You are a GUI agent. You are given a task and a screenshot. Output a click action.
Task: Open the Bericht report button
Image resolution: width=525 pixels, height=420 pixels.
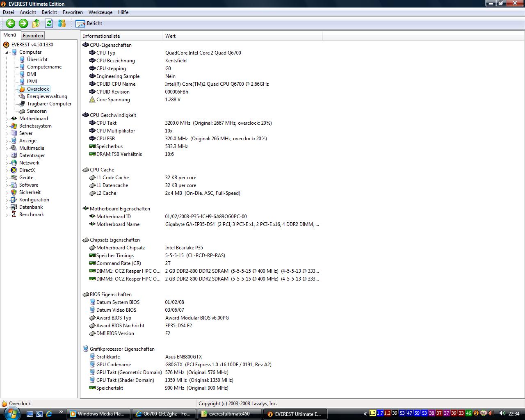coord(89,23)
